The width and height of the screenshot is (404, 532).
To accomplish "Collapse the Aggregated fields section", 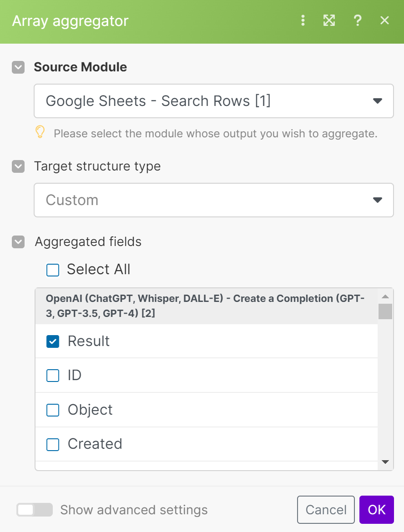I will [x=18, y=241].
